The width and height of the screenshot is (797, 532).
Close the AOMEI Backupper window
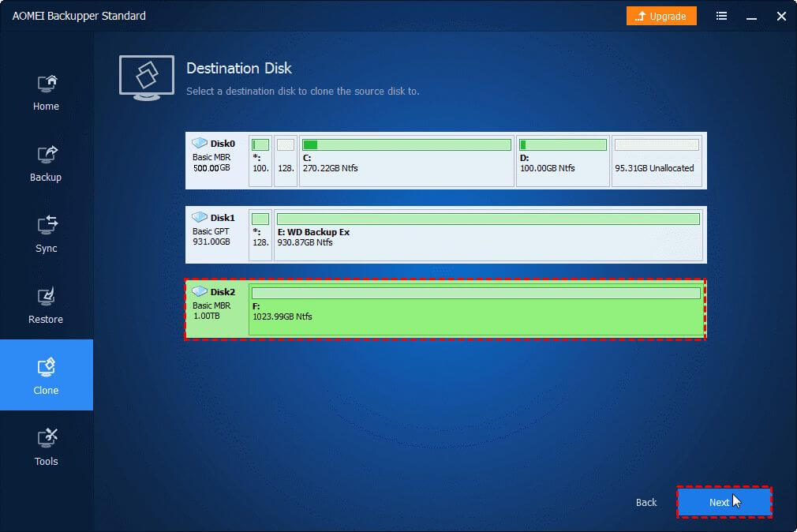781,16
